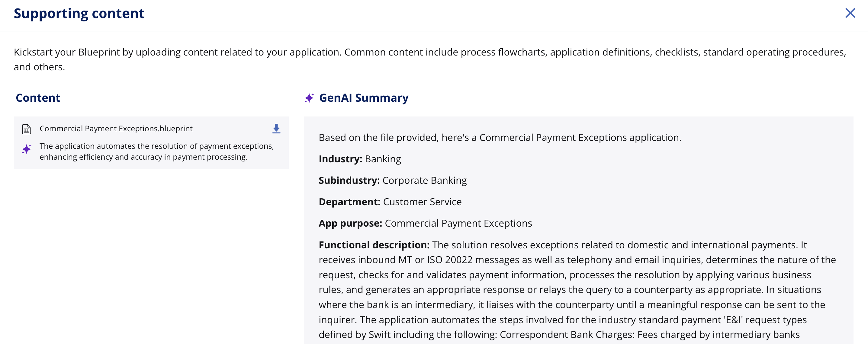Click the GenAI Summary sparkle icon
868x344 pixels.
(309, 98)
